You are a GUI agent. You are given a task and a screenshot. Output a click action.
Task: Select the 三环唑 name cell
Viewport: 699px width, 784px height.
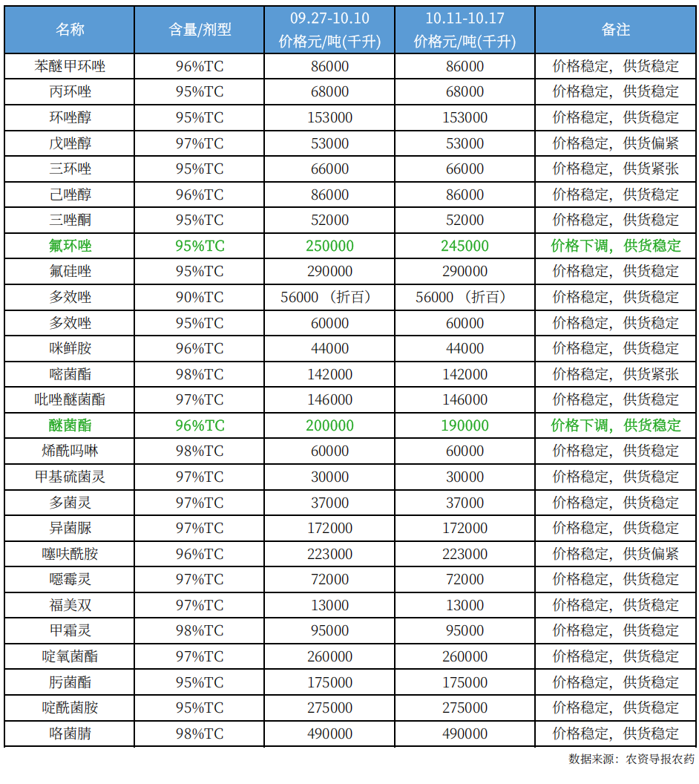tap(70, 169)
